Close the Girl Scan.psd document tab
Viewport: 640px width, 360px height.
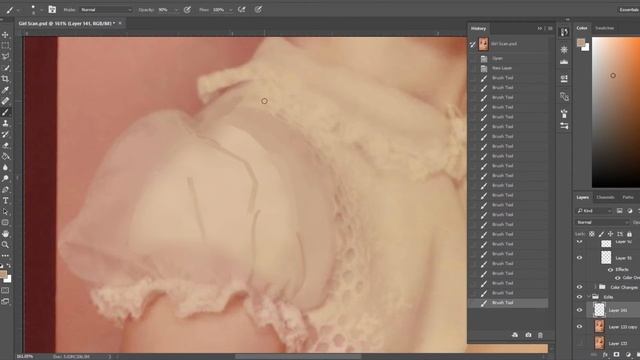[x=120, y=23]
